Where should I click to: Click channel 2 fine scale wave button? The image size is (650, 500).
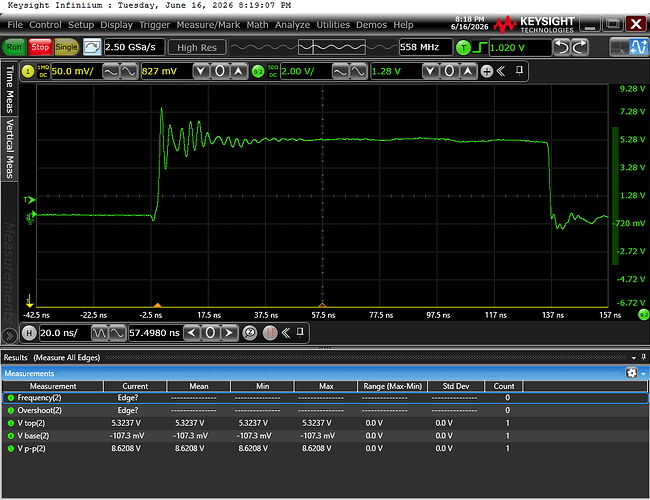coord(358,71)
